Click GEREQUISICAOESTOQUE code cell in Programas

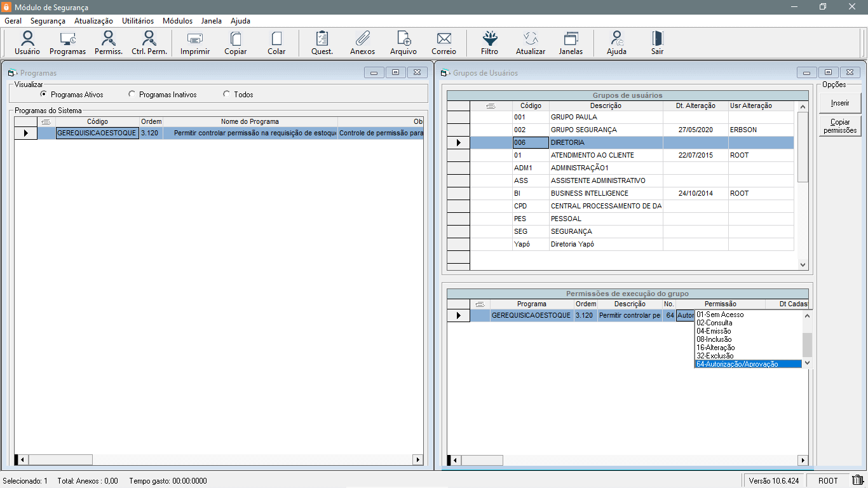tap(97, 133)
